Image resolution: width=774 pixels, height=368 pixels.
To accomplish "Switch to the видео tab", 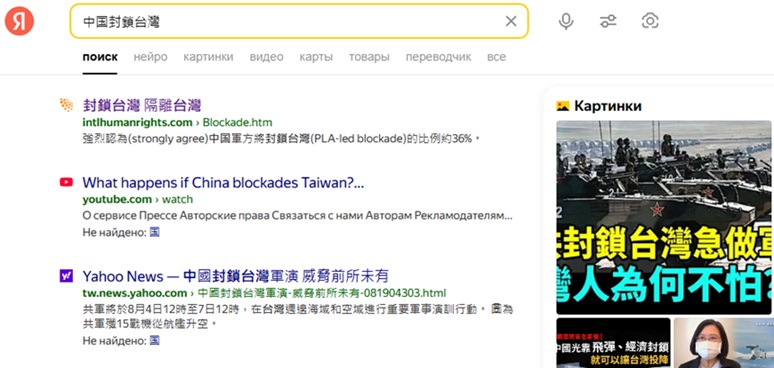I will [x=267, y=57].
